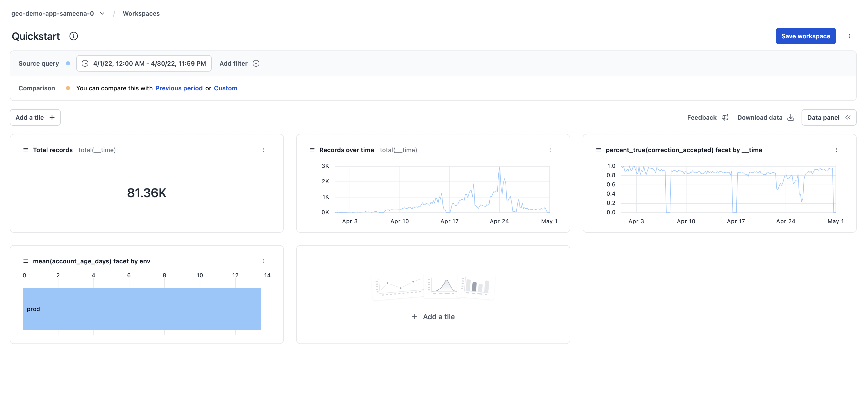Click the Quickstart info icon
Viewport: 868px width, 397px height.
coord(73,36)
